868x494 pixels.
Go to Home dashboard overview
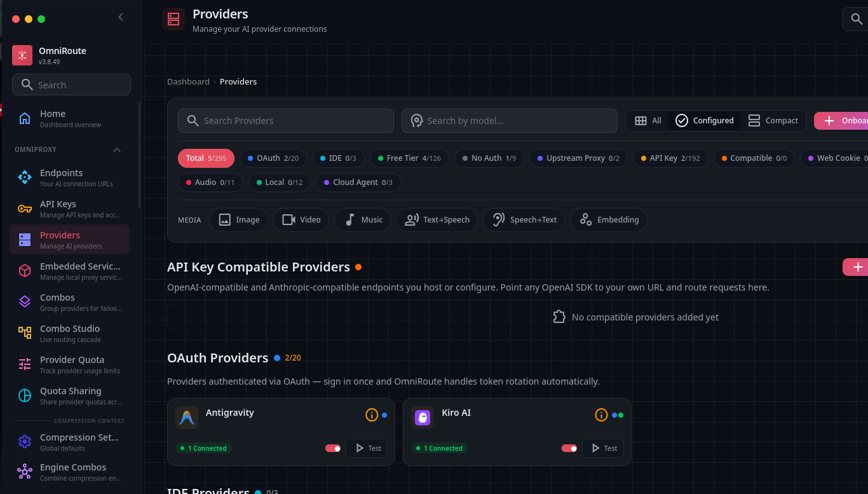point(69,119)
